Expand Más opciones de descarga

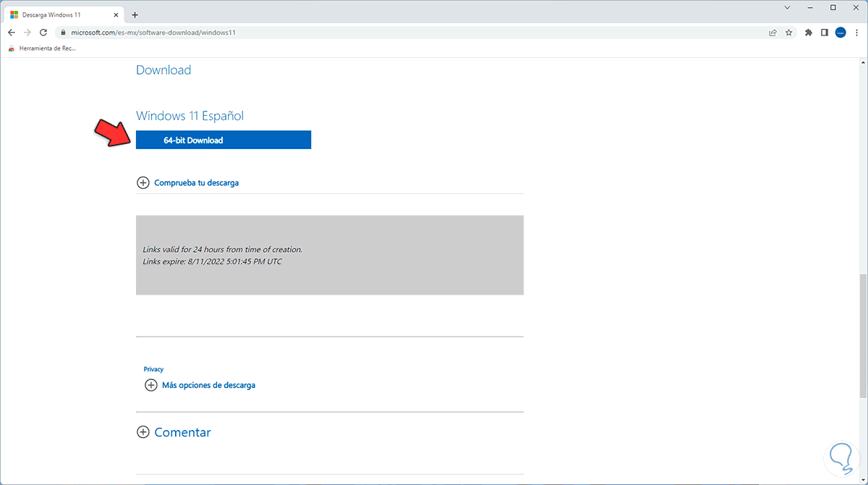coord(208,385)
